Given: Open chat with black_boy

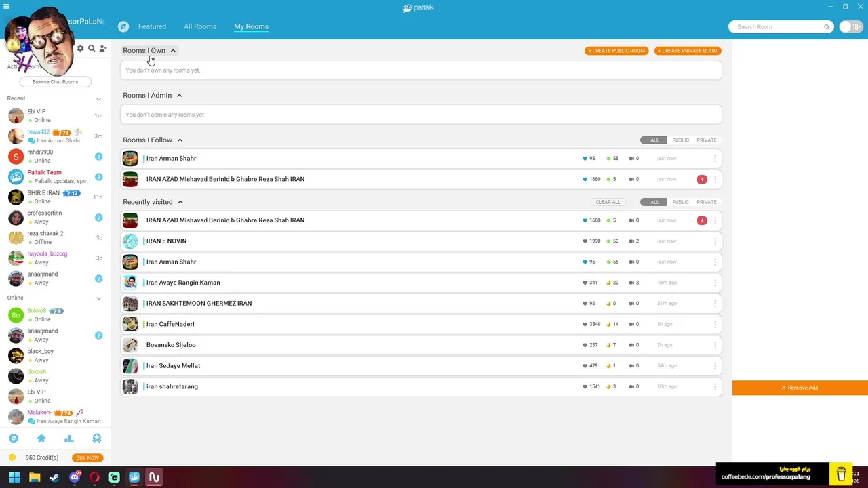Looking at the screenshot, I should point(55,356).
